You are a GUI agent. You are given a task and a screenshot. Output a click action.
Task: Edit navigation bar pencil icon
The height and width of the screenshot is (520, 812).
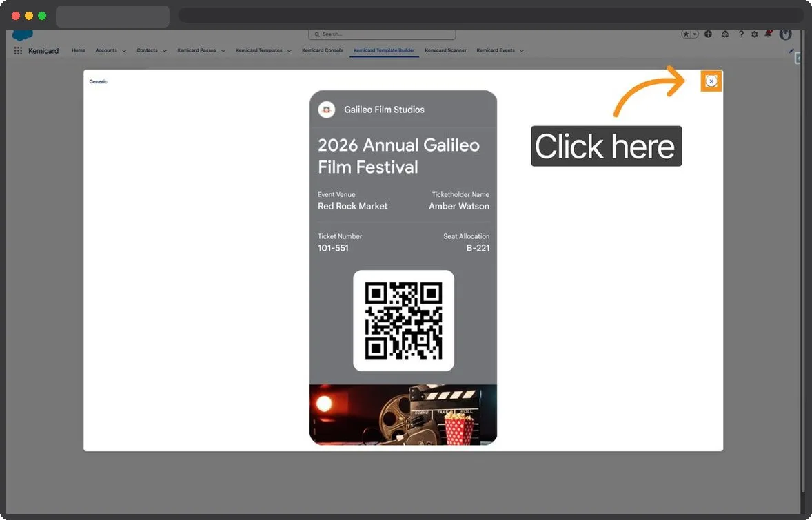(x=791, y=51)
